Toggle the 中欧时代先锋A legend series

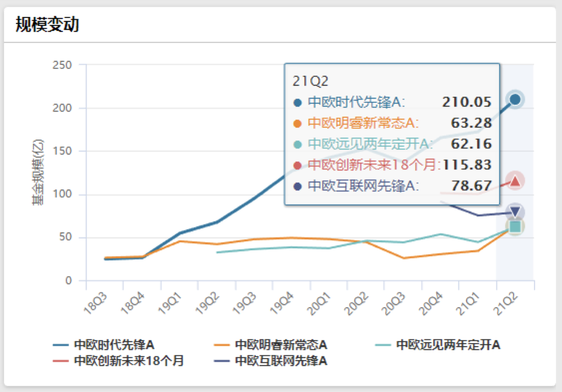pos(104,345)
